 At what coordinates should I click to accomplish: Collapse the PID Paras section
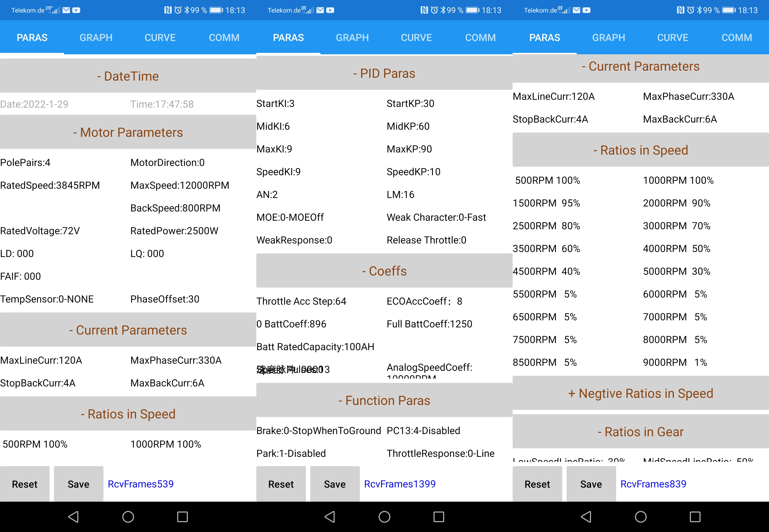384,73
